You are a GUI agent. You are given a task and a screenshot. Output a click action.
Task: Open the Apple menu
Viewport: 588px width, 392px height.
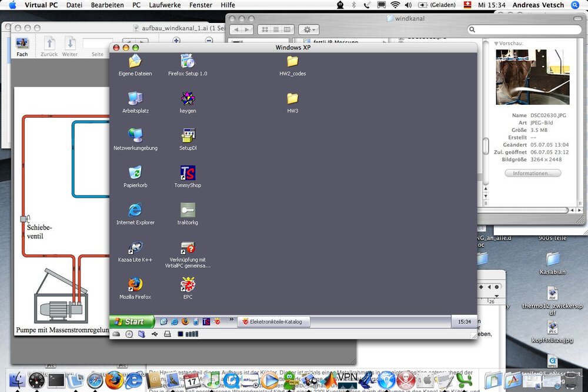(x=12, y=5)
